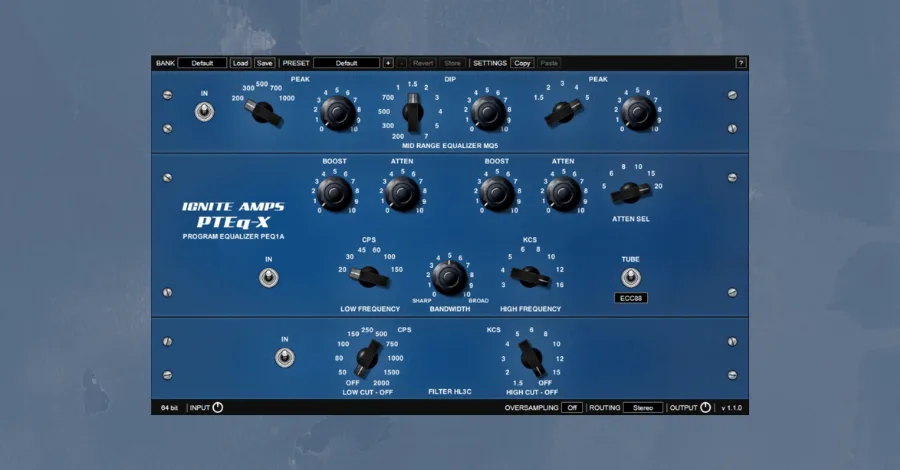Toggle the PEQ1A program equalizer IN switch

(269, 278)
